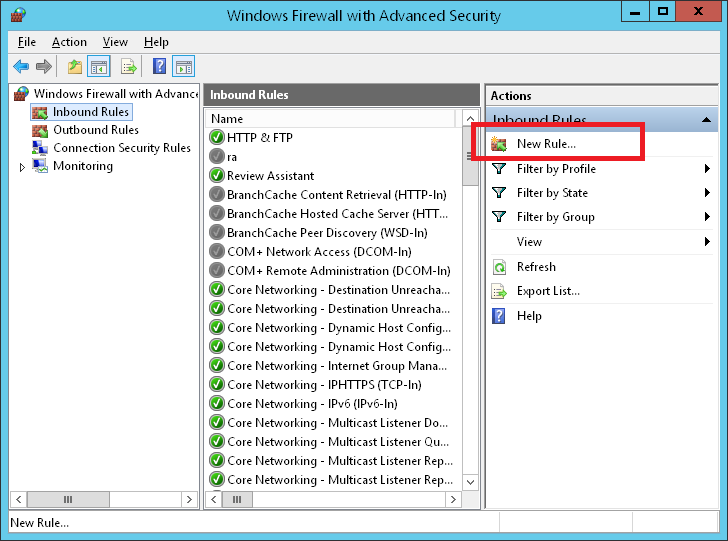Click the Filter by Profile funnel icon

coord(499,169)
